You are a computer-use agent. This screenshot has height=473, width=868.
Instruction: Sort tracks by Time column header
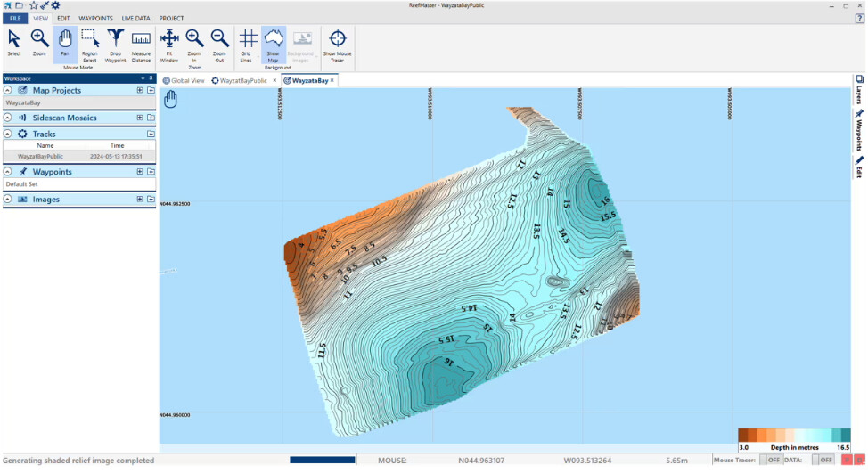117,145
